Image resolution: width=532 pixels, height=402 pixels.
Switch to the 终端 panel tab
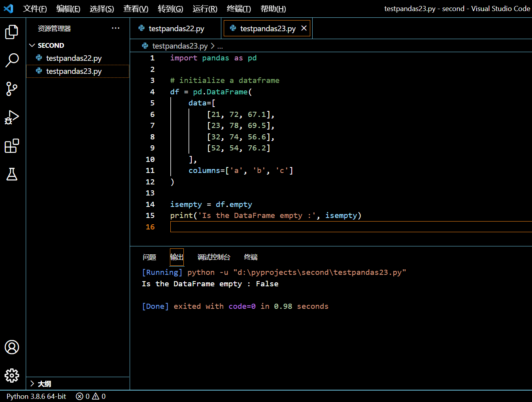251,257
